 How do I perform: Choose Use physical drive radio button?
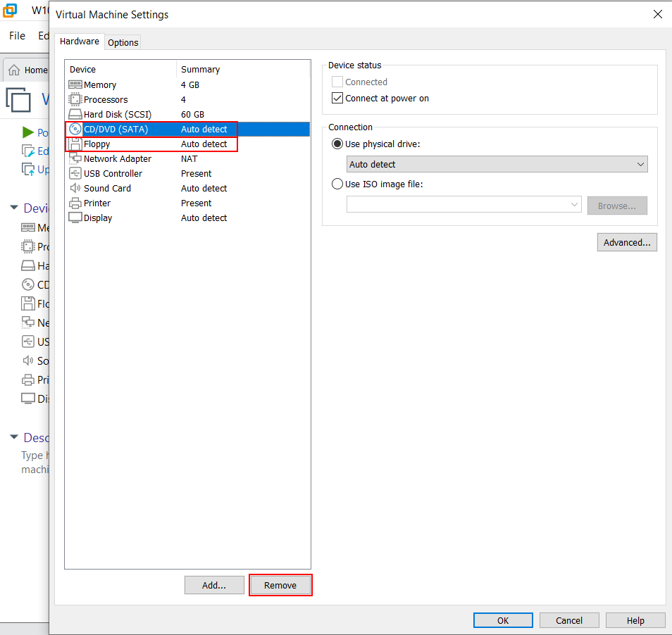(337, 144)
